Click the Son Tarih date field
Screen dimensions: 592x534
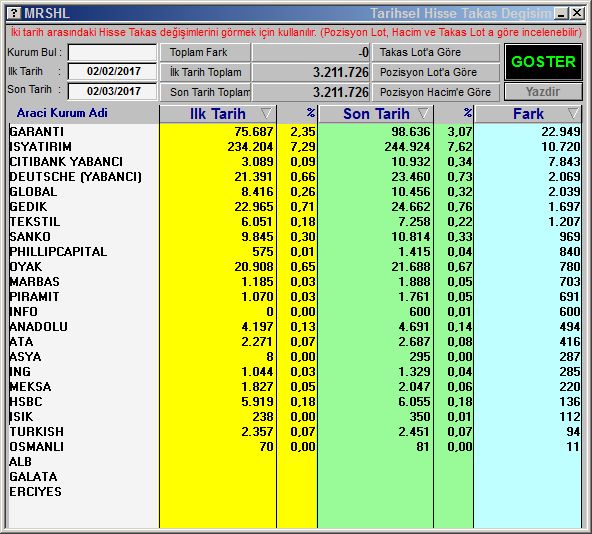(x=112, y=91)
